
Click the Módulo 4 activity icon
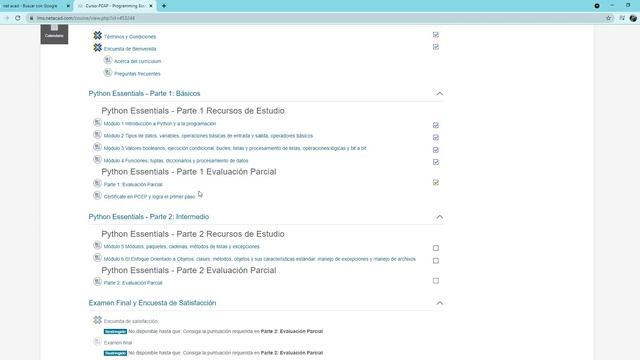[97, 160]
